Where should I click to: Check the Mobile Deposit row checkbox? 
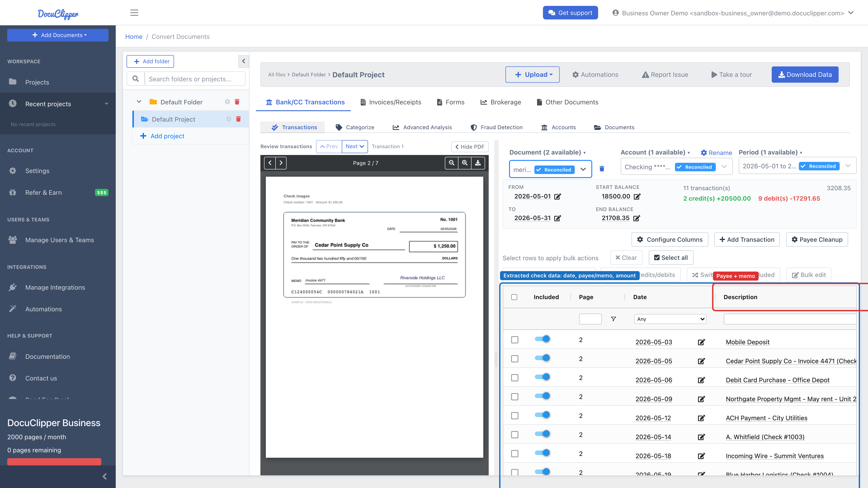pos(514,340)
